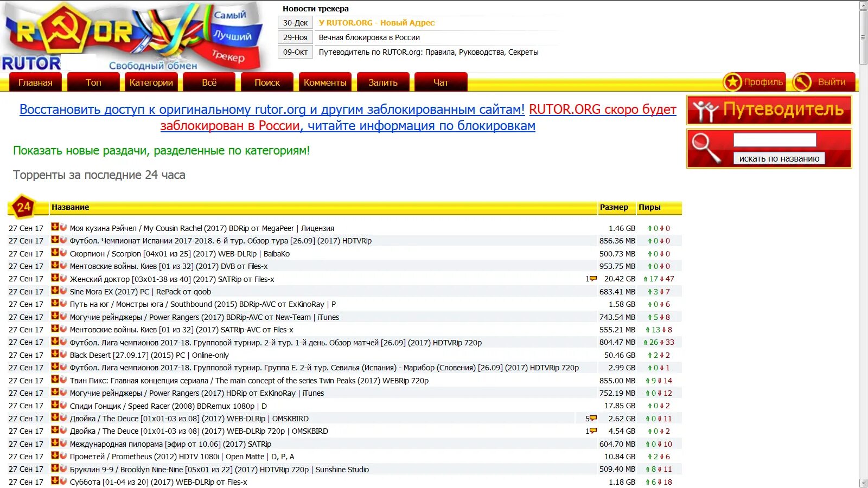Click Показать новые раздачи, разделенные по категориям
Viewport: 868px width, 488px height.
pos(162,150)
